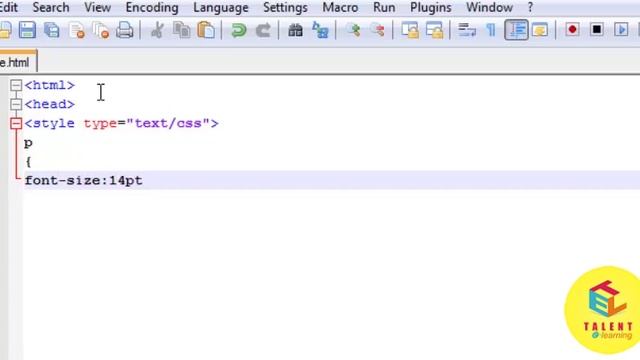Toggle synchronize vertical scrolling icon
This screenshot has height=360, width=640.
pyautogui.click(x=410, y=30)
